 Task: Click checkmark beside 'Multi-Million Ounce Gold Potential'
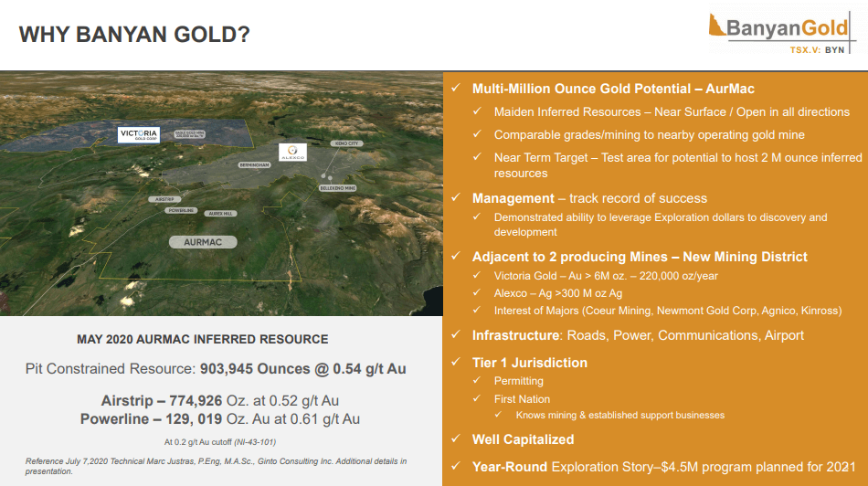click(x=456, y=88)
